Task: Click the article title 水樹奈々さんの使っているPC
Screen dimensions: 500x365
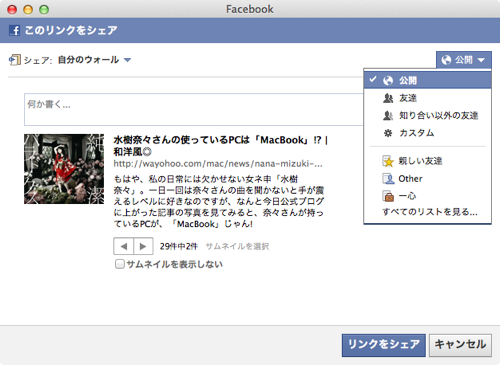Action: point(220,146)
